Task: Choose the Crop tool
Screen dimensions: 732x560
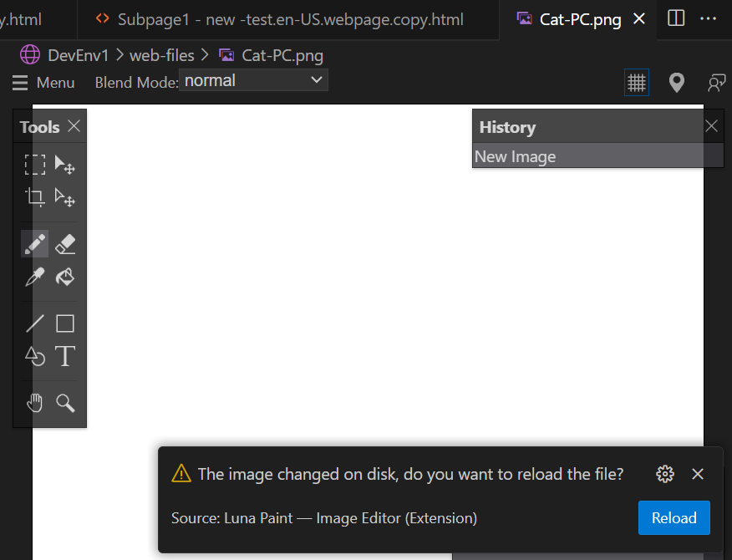Action: (34, 197)
